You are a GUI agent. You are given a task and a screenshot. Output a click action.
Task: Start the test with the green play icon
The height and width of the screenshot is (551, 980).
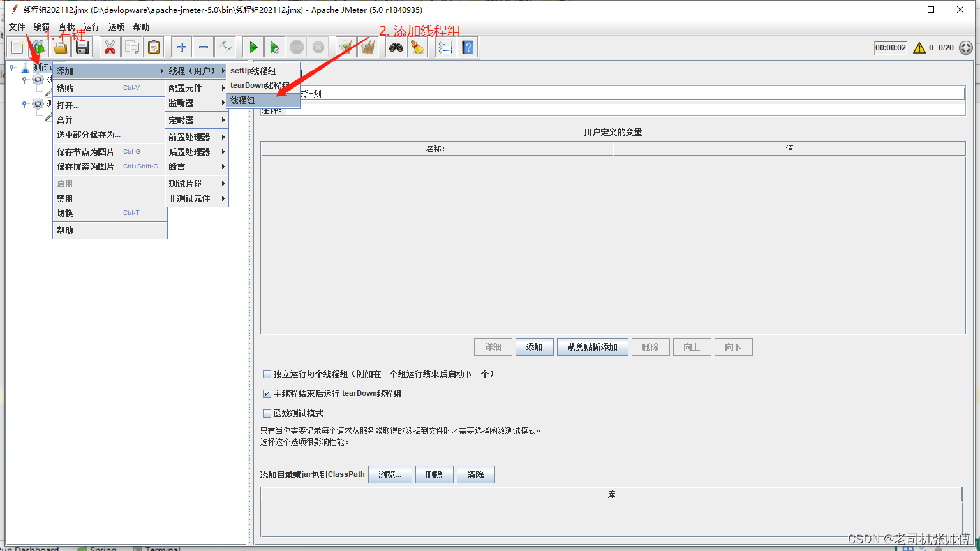(253, 47)
